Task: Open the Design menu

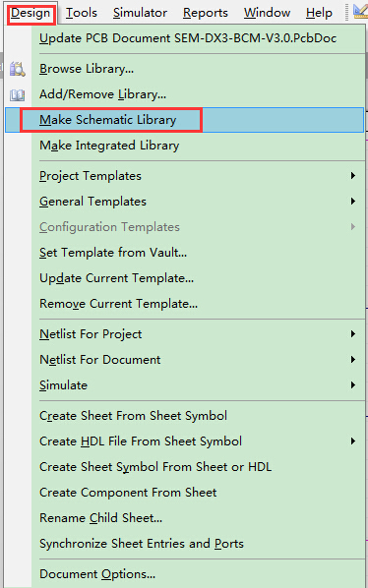Action: pos(31,13)
